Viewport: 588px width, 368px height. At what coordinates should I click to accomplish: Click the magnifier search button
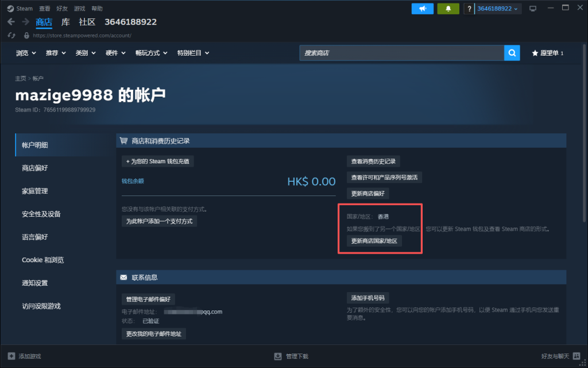pos(512,53)
